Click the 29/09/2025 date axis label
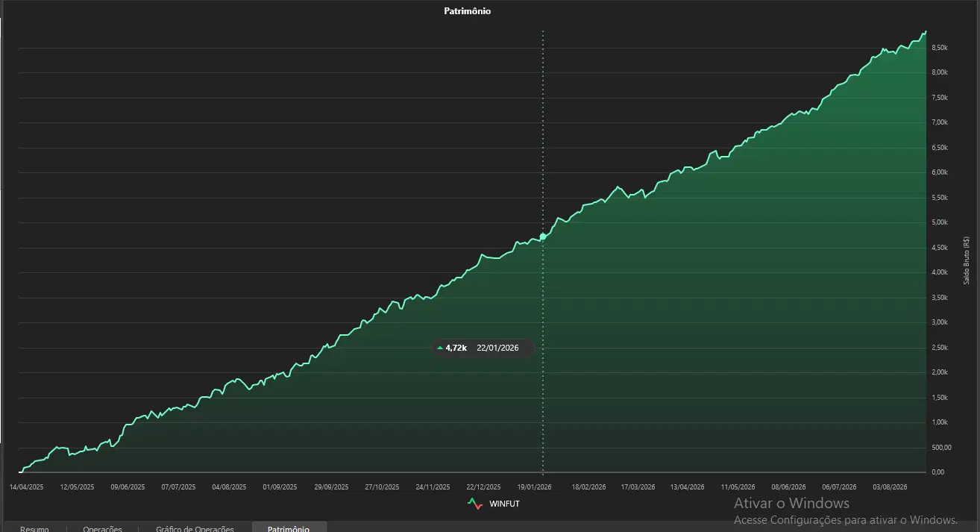 coord(331,486)
